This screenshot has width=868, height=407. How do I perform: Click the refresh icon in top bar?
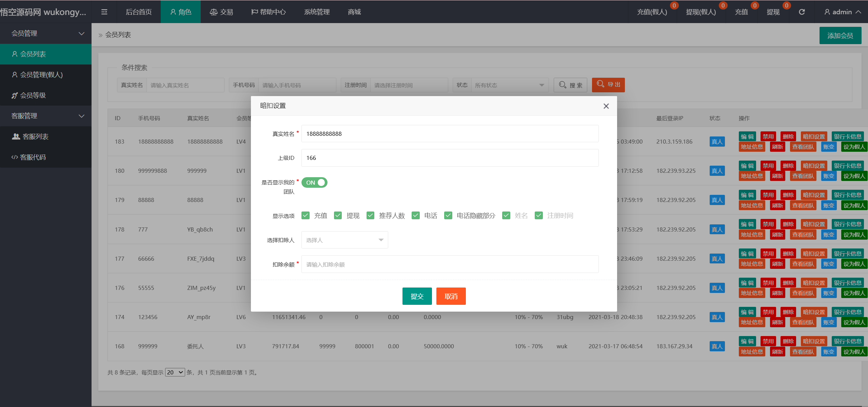click(802, 12)
